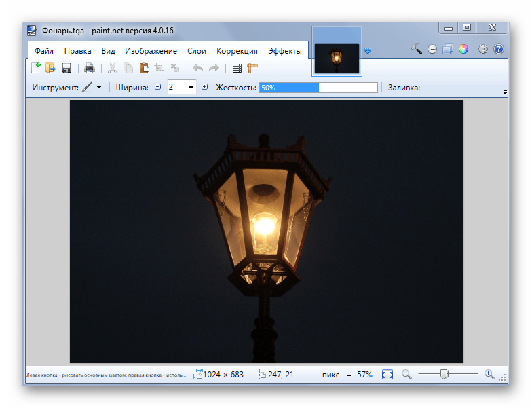Open the Эффекты menu
Viewport: 532px width, 408px height.
pos(285,51)
